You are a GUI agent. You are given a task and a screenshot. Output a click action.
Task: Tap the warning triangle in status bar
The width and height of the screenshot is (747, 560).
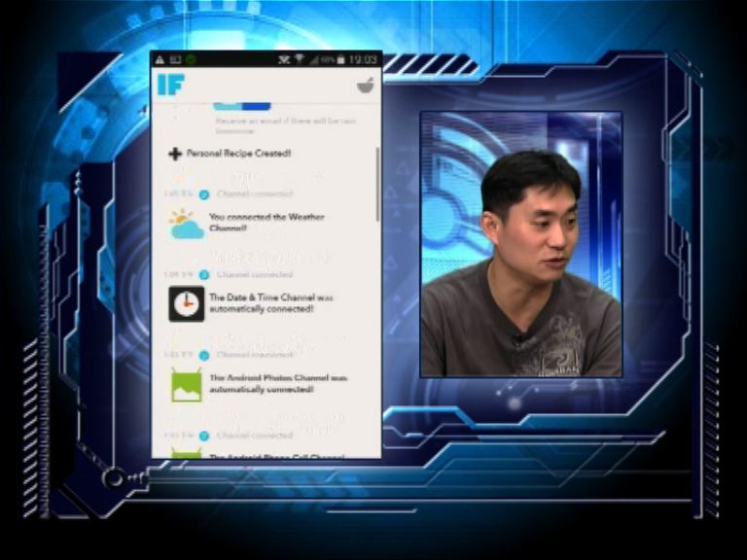160,59
